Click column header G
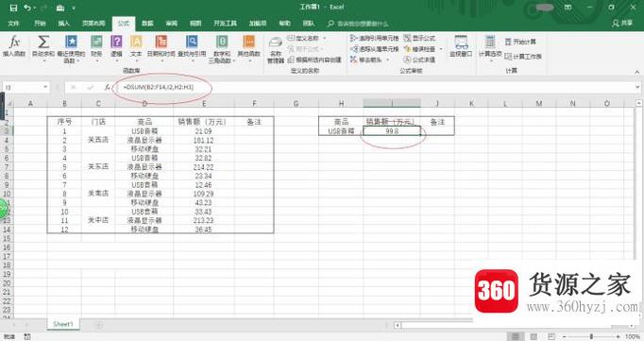Screen dimensions: 644x341 pyautogui.click(x=297, y=104)
